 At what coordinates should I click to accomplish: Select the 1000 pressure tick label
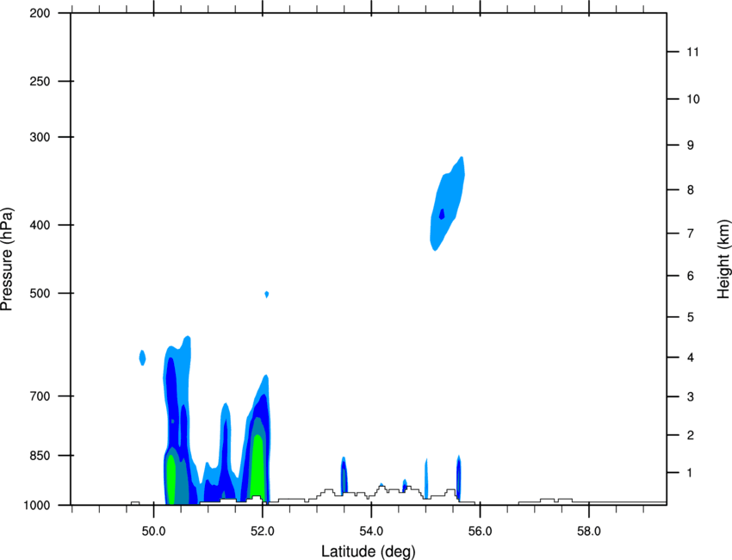point(37,506)
